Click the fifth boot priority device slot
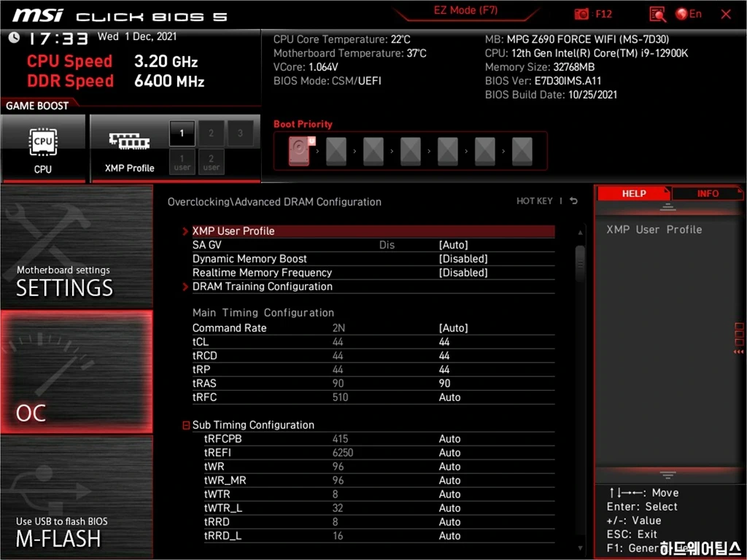 point(448,152)
